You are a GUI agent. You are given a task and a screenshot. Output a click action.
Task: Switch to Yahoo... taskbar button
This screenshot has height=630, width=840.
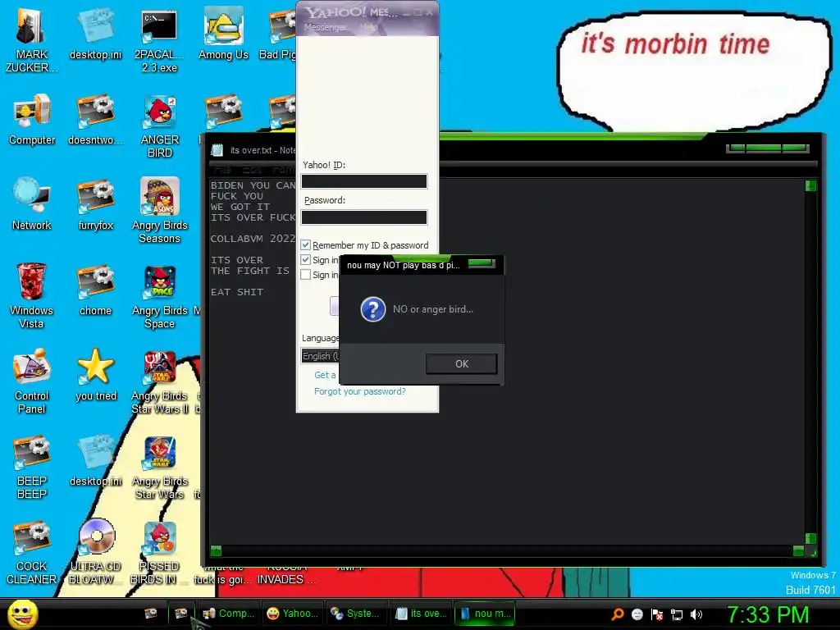292,614
